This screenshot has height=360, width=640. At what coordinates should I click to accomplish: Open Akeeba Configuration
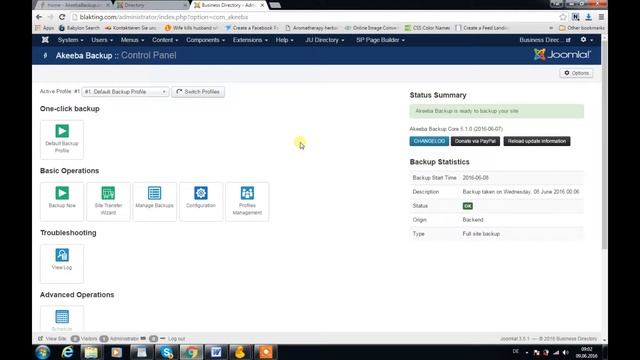tap(201, 202)
